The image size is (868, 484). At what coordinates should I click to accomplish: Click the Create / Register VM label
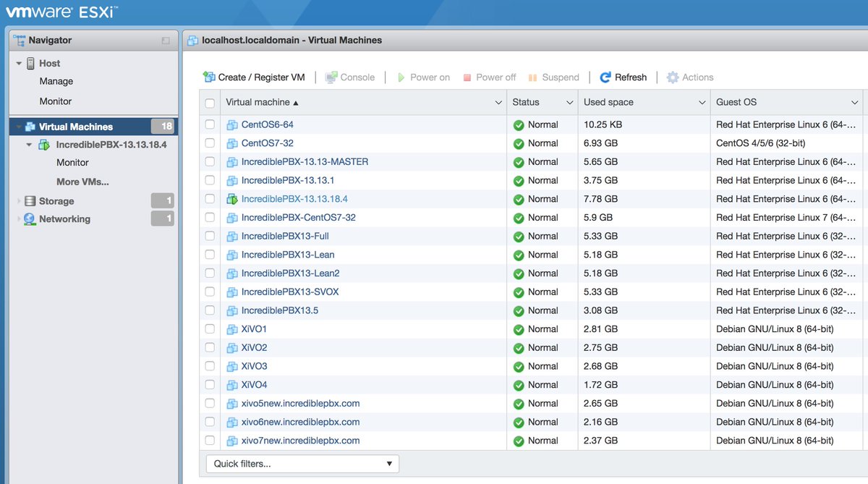(262, 77)
